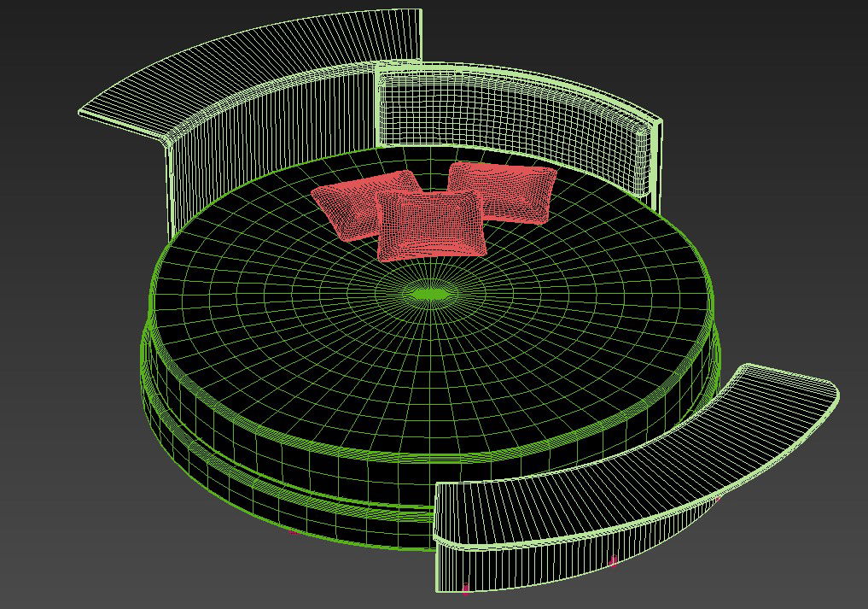The height and width of the screenshot is (609, 868).
Task: Select the front center red pillow
Action: pos(431,224)
